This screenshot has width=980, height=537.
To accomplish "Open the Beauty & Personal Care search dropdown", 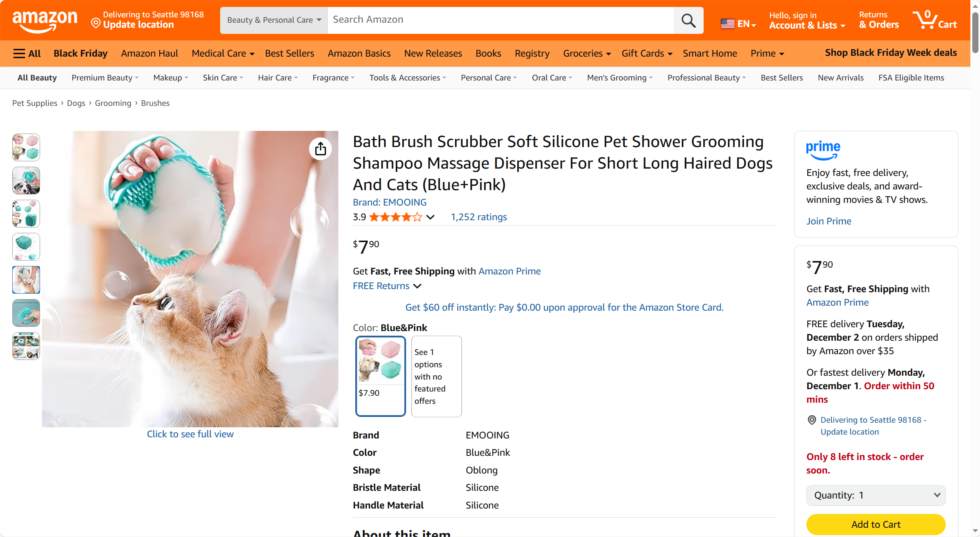I will click(x=274, y=20).
